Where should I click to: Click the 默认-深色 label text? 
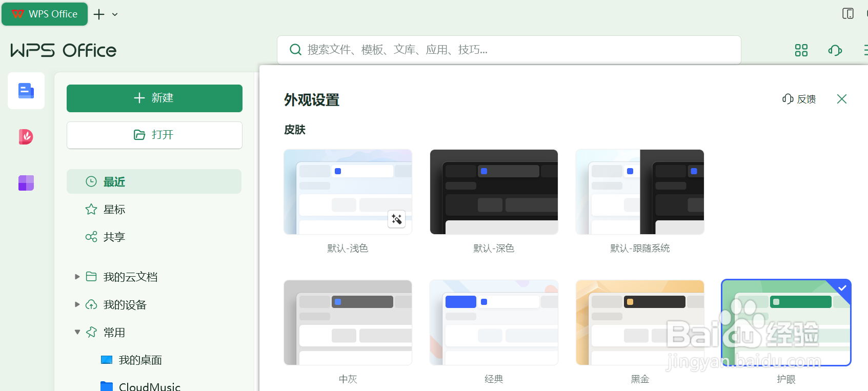tap(494, 249)
